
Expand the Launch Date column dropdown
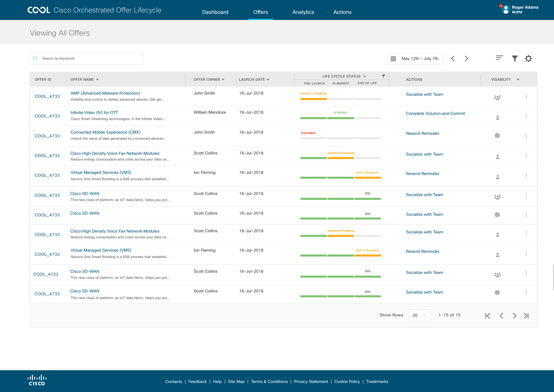tap(268, 80)
